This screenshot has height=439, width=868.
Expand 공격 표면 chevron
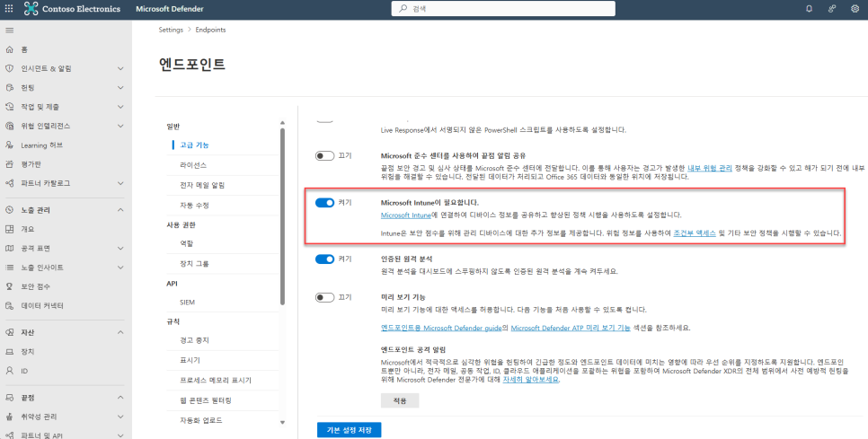tap(120, 249)
